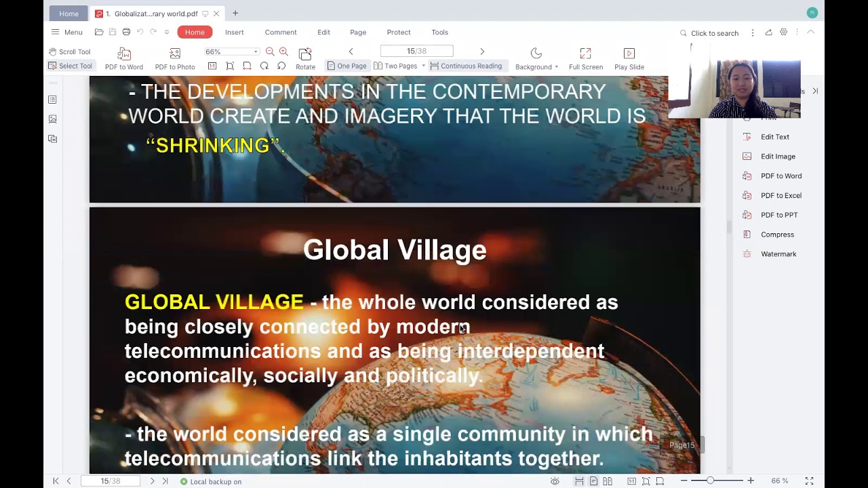Image resolution: width=868 pixels, height=488 pixels.
Task: Click the Fit Width toolbar icon
Action: click(247, 66)
